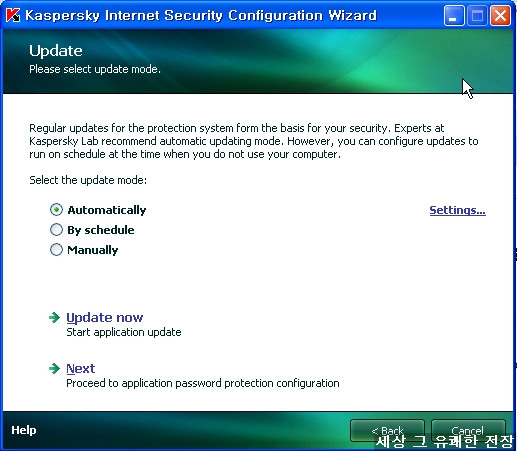
Task: Click the Start application update description
Action: [124, 332]
